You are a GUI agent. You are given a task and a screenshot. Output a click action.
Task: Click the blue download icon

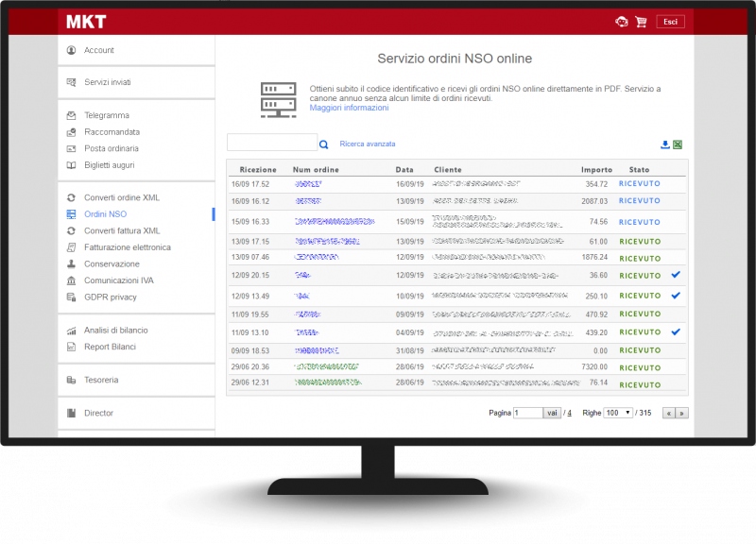point(665,144)
